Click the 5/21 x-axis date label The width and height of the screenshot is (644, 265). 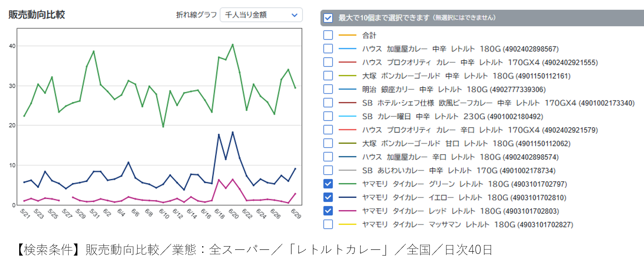(x=25, y=213)
